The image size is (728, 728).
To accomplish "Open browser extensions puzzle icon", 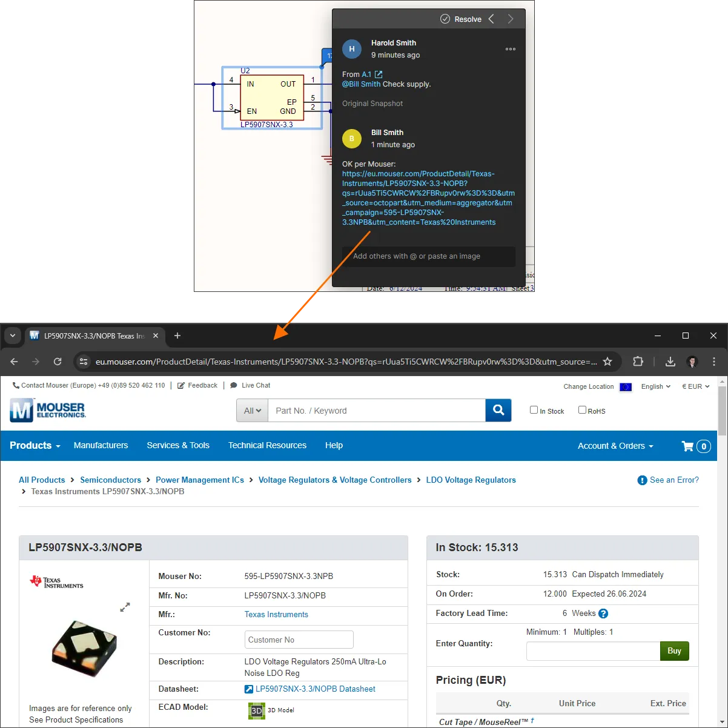I will [x=638, y=362].
